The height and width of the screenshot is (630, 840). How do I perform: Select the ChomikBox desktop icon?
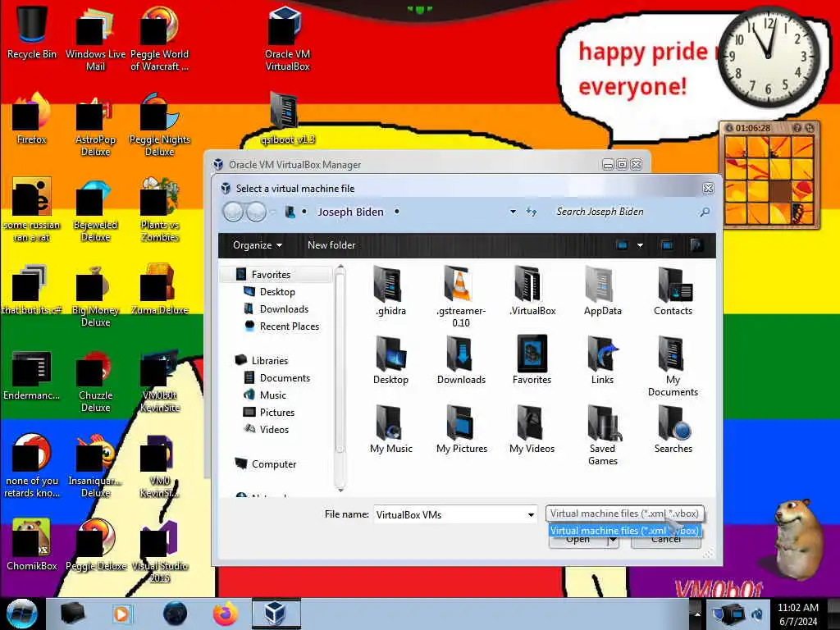[x=32, y=545]
